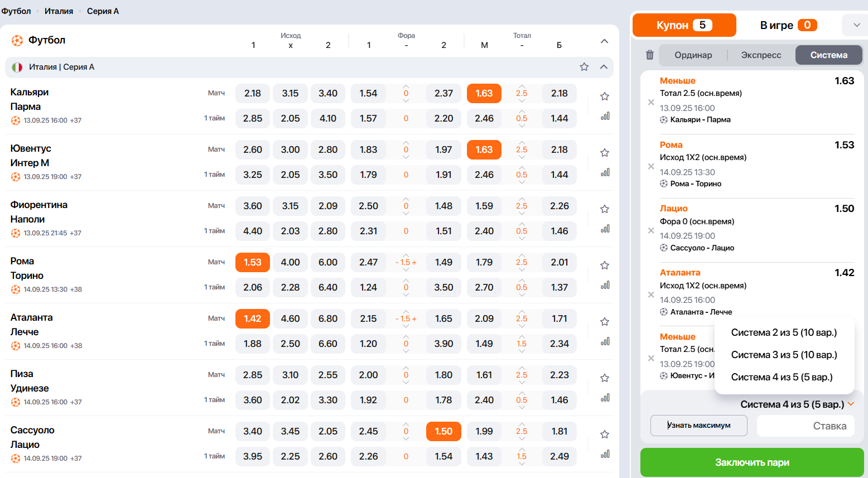The width and height of the screenshot is (868, 478).
Task: Open stats bar icon for Sassuolo–Lazio match
Action: click(605, 454)
